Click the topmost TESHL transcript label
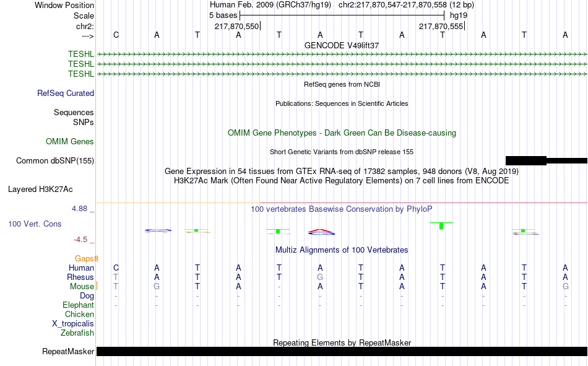This screenshot has height=366, width=588. pyautogui.click(x=81, y=54)
